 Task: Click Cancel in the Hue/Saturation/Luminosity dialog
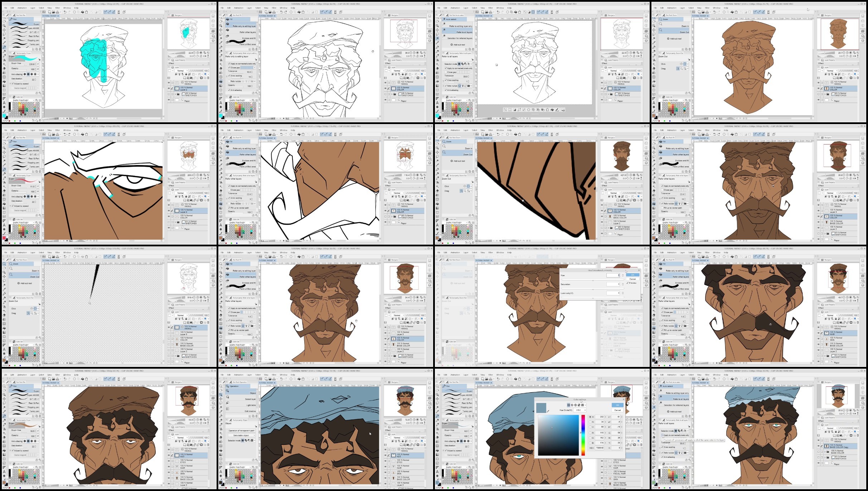click(x=632, y=279)
